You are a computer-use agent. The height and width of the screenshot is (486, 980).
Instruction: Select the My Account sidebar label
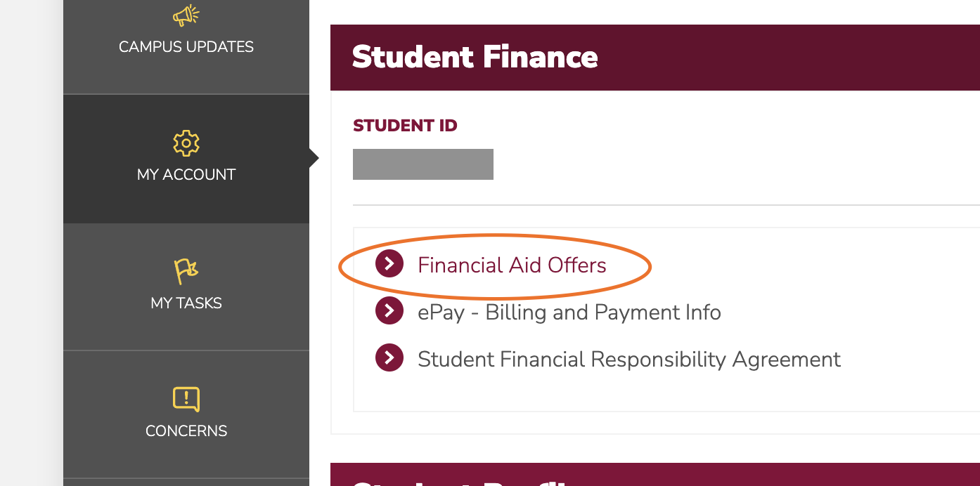pos(186,175)
